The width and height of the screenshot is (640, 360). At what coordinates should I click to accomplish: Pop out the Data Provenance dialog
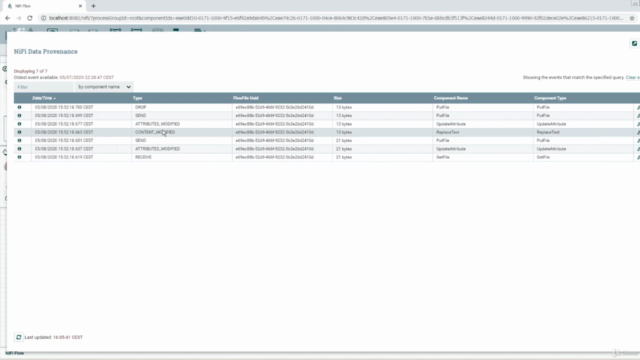point(634,43)
